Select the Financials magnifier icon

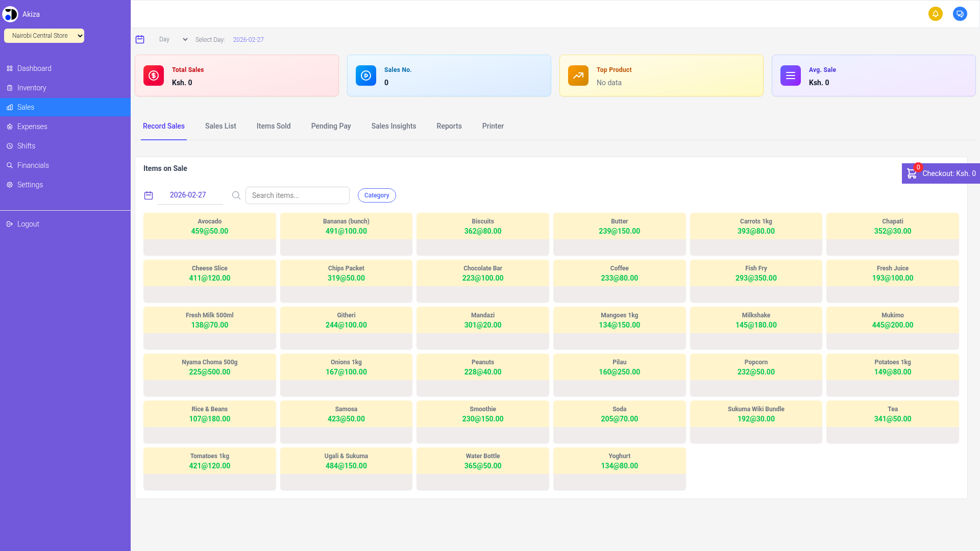pyautogui.click(x=9, y=165)
